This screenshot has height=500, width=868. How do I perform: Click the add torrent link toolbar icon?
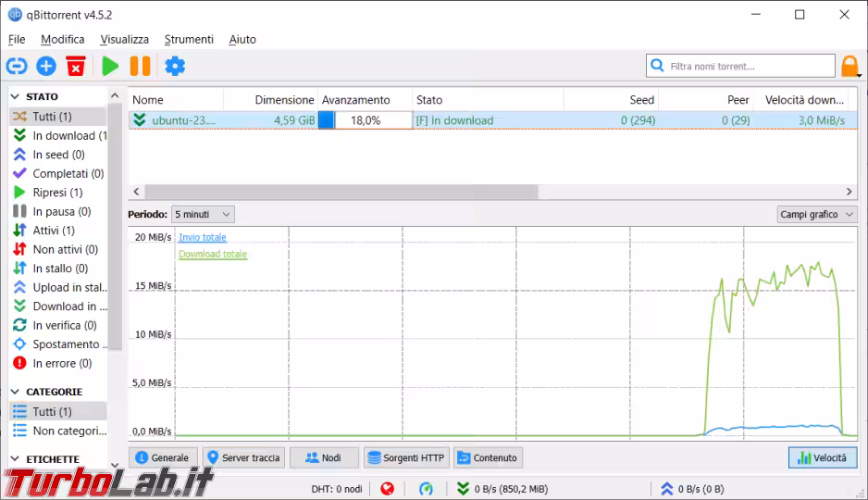coord(17,66)
